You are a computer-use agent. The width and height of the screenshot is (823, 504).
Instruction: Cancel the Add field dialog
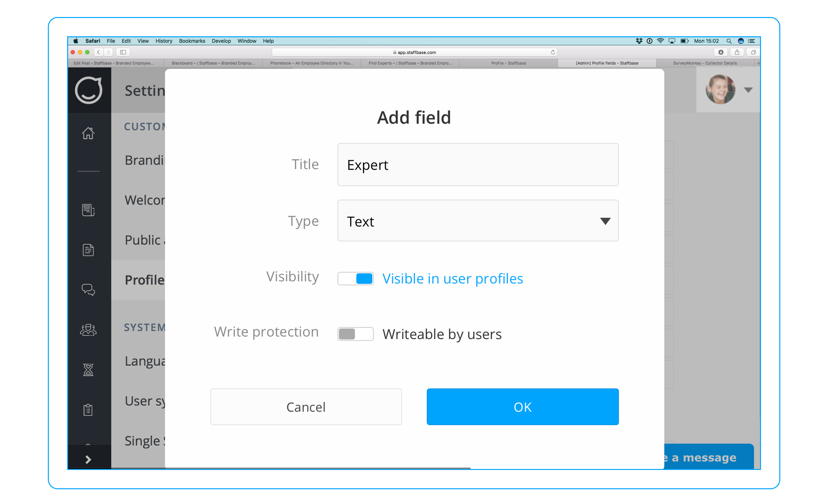pyautogui.click(x=306, y=407)
